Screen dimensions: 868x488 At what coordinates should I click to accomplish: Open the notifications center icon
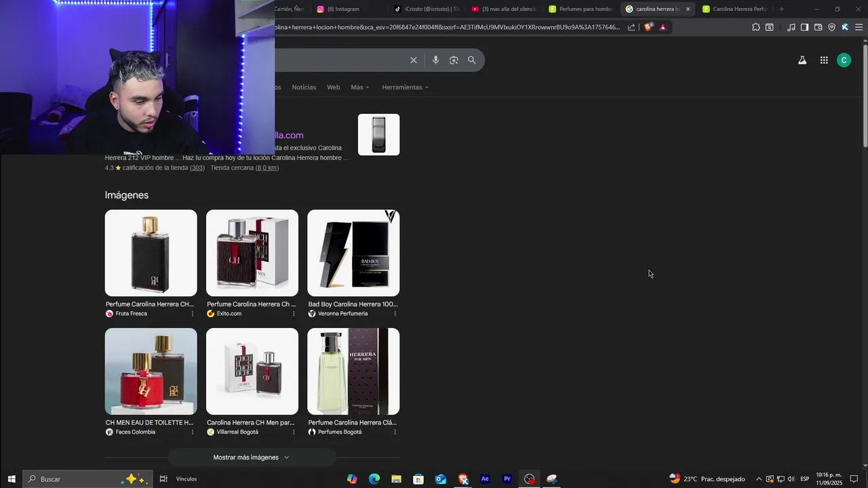click(x=854, y=479)
